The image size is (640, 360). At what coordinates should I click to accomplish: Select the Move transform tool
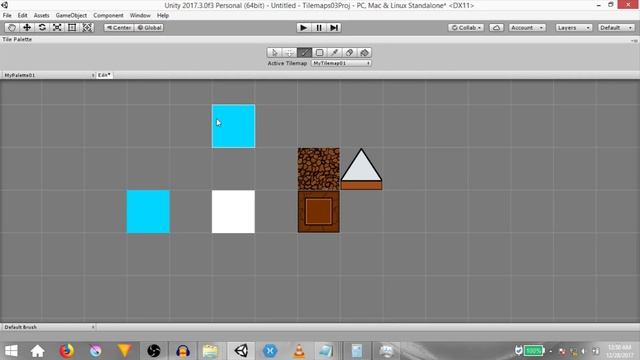[x=27, y=27]
